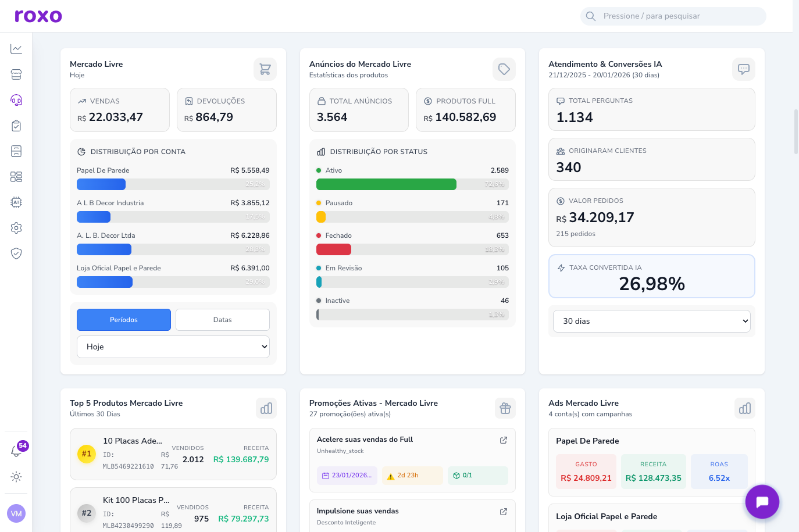Open the Hoje period dropdown
Viewport: 799px width, 532px height.
click(173, 347)
